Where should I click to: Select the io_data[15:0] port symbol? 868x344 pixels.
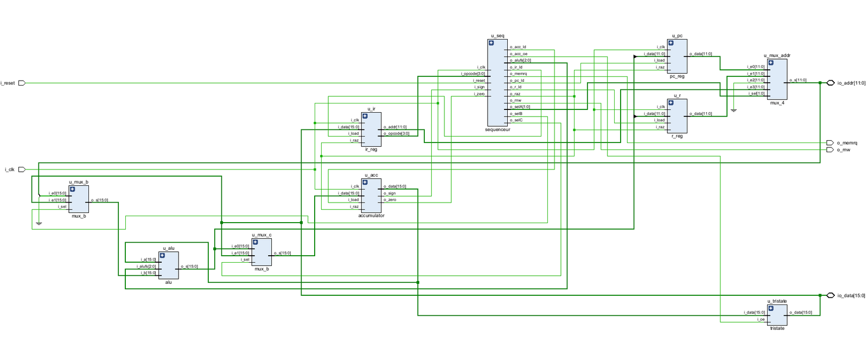830,295
